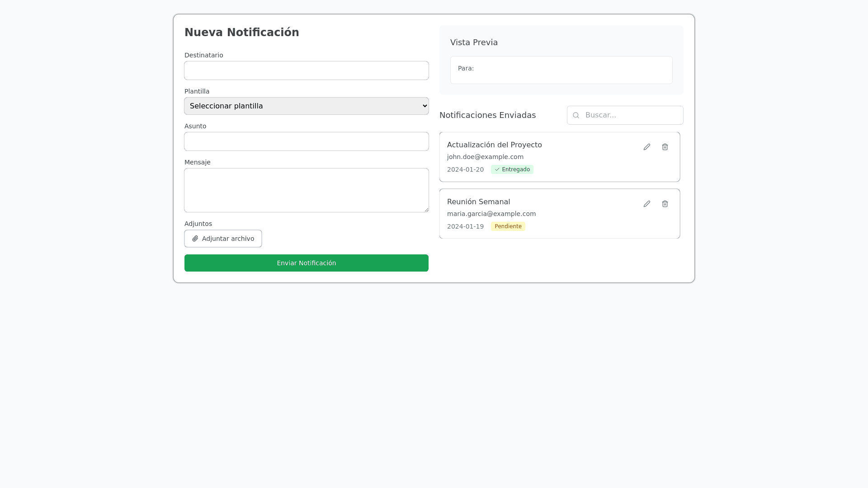Click the search magnifier icon
The height and width of the screenshot is (488, 868).
(576, 115)
